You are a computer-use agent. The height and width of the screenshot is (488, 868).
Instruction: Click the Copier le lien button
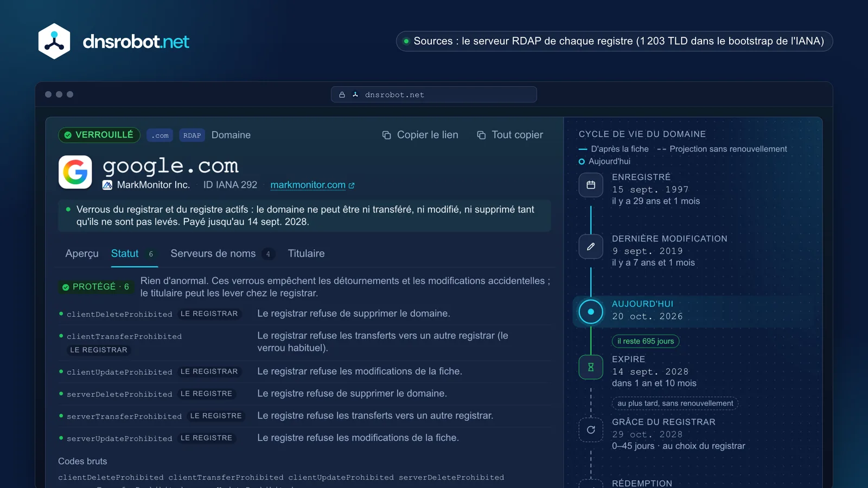tap(420, 135)
